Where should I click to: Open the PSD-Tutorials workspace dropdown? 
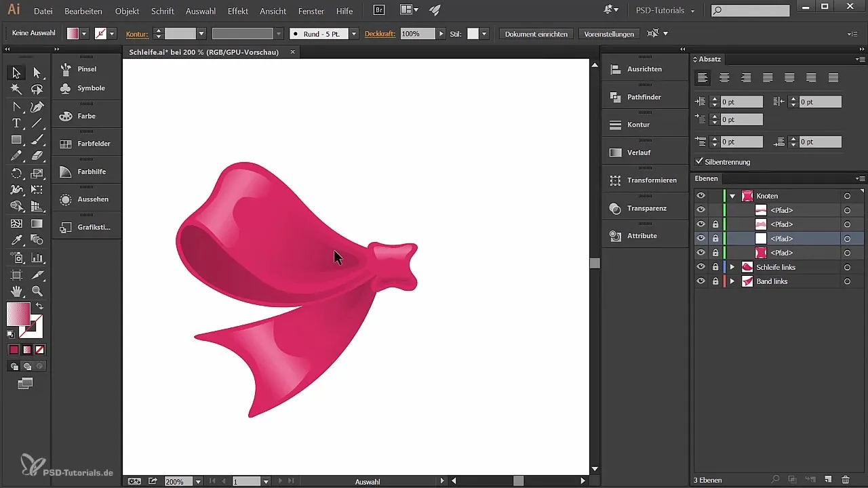click(665, 11)
